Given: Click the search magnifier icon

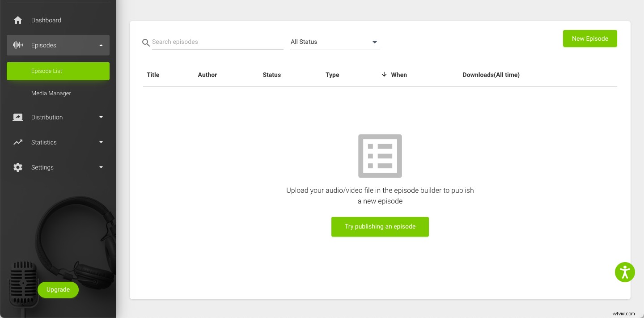Looking at the screenshot, I should (146, 42).
